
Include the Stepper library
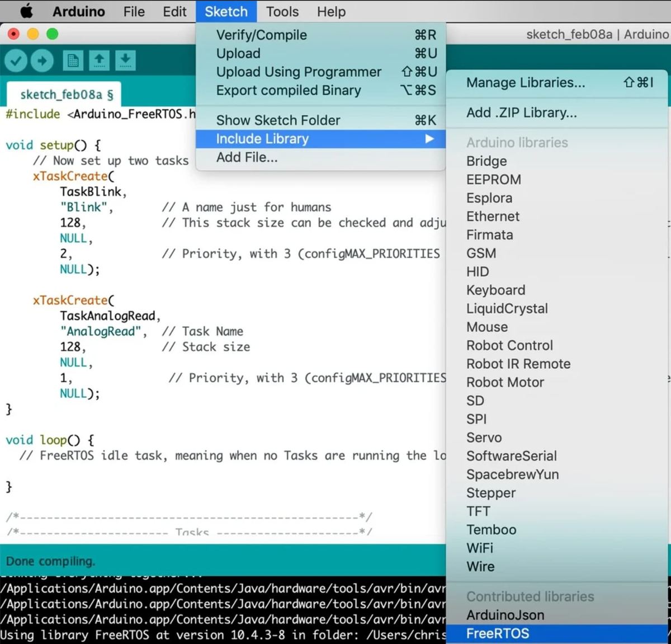(x=557, y=493)
